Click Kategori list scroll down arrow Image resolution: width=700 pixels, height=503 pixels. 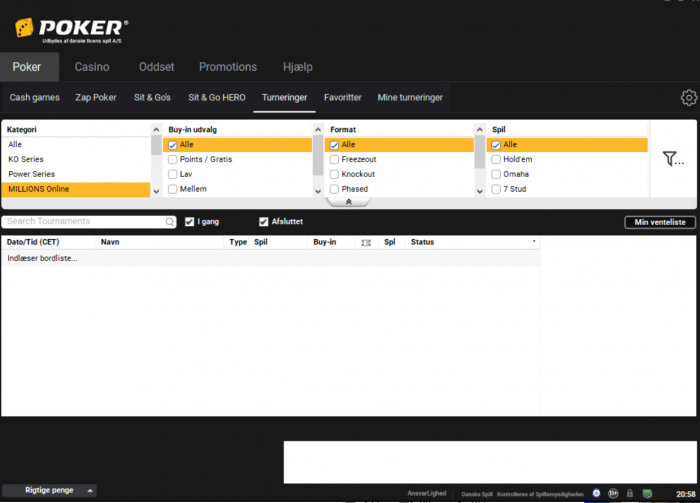(x=156, y=191)
